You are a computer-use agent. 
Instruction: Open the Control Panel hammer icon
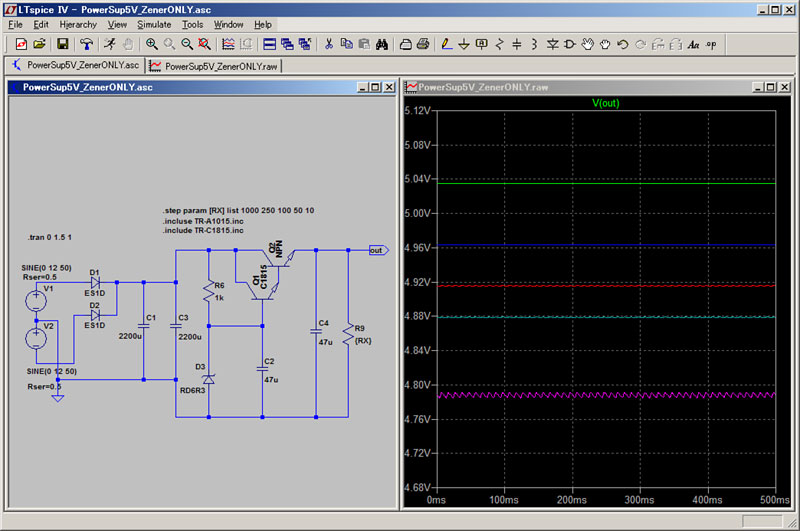[86, 44]
